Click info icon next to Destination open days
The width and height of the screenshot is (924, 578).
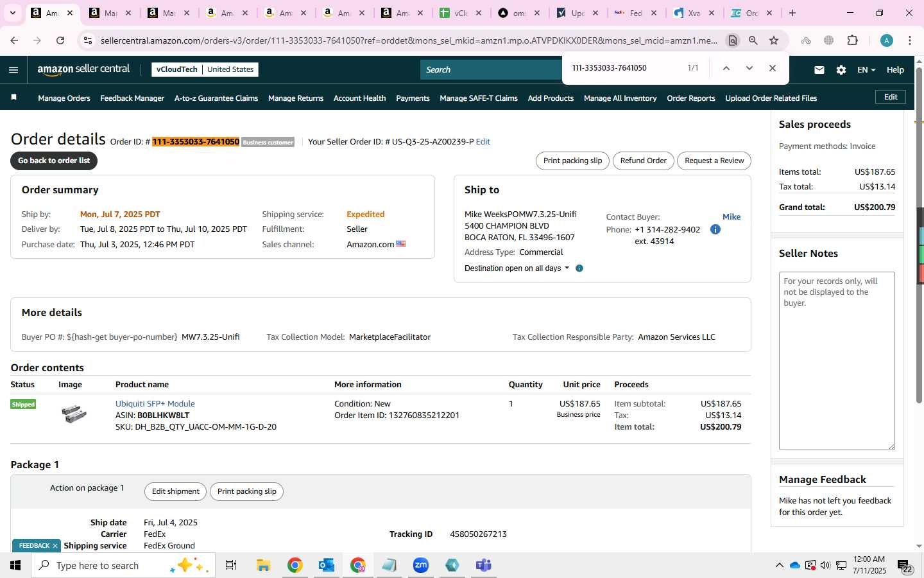(579, 268)
